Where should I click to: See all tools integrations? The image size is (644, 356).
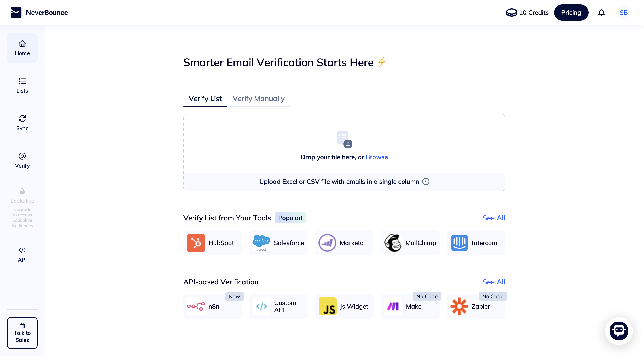[x=494, y=218]
